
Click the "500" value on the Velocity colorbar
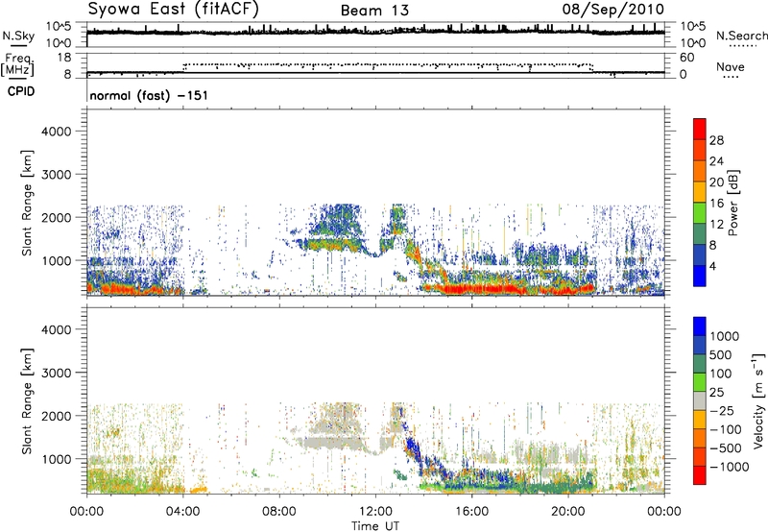tap(721, 355)
